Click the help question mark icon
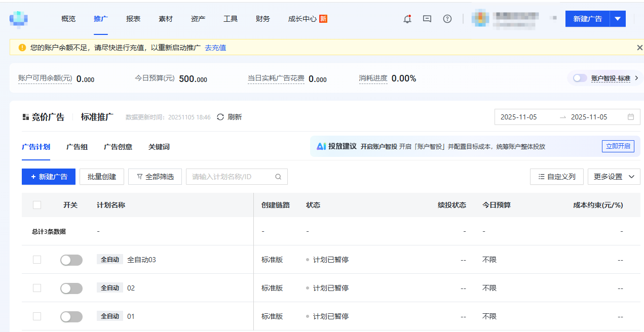The height and width of the screenshot is (332, 644). [x=447, y=19]
